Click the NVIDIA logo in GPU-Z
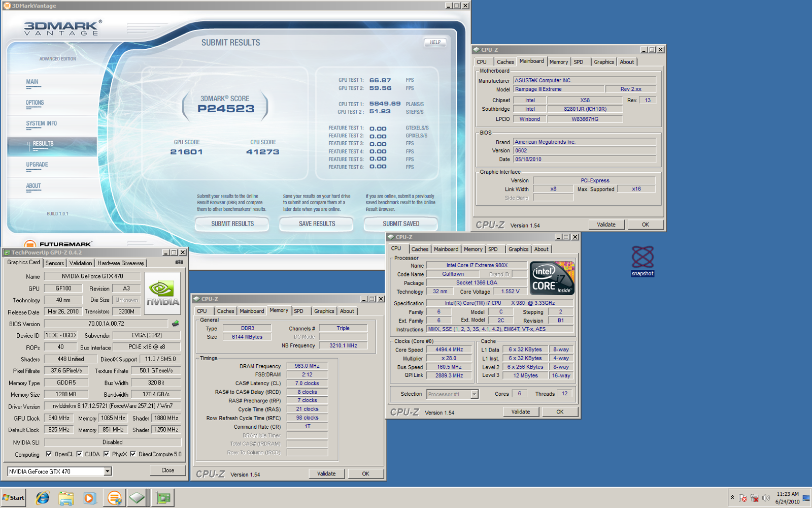Viewport: 812px width, 508px height. (162, 293)
